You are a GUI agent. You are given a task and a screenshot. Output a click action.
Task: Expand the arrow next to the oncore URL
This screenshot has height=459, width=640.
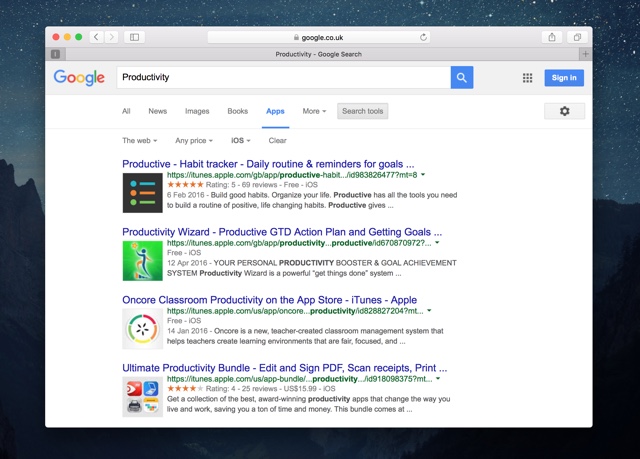click(429, 310)
